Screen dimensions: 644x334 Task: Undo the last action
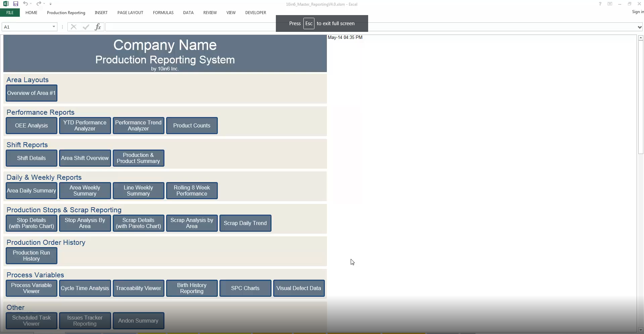click(26, 4)
